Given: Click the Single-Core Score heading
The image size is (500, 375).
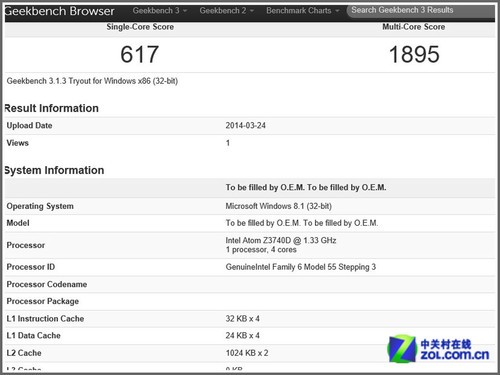Looking at the screenshot, I should pos(140,27).
